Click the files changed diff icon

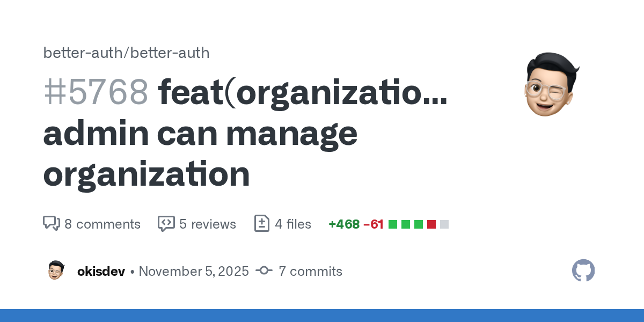click(x=261, y=224)
